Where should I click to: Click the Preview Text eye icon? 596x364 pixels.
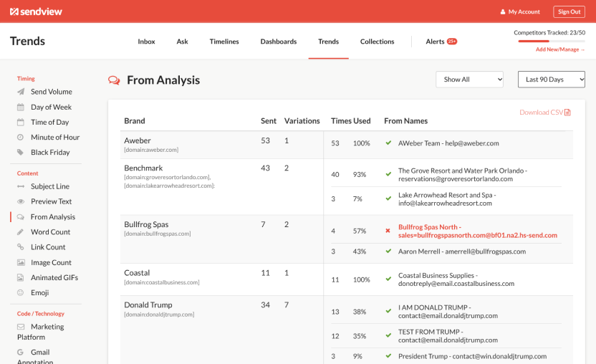click(21, 201)
